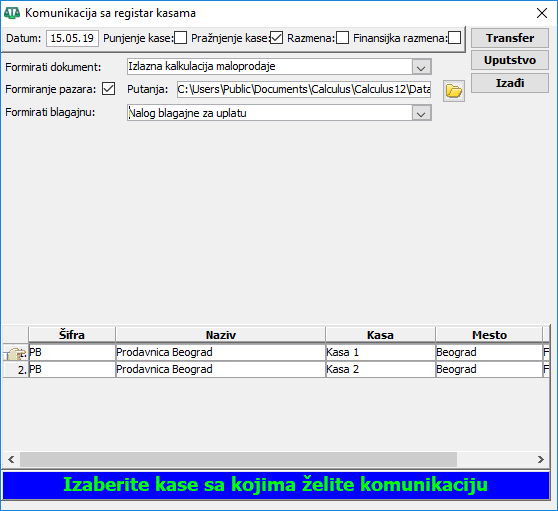Uncheck the Formiranje pazara checkbox
This screenshot has width=558, height=511.
[x=109, y=89]
